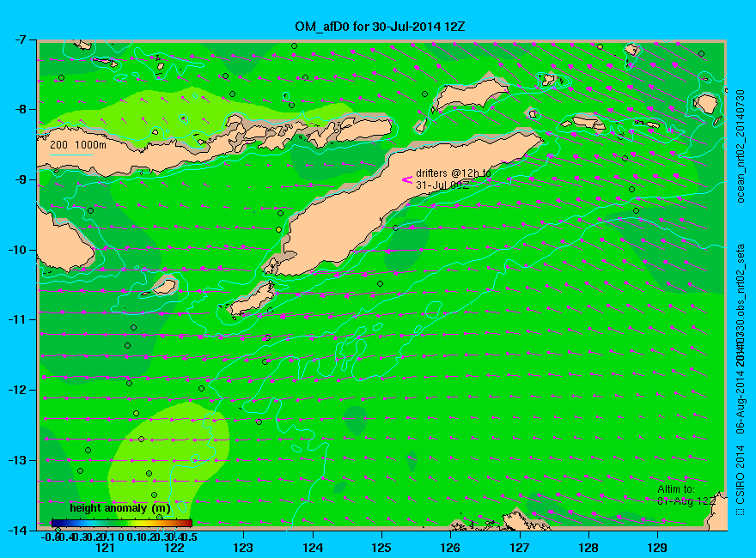Click the vertical "06-Aug-2014" date text
This screenshot has height=558, width=756.
click(x=740, y=402)
